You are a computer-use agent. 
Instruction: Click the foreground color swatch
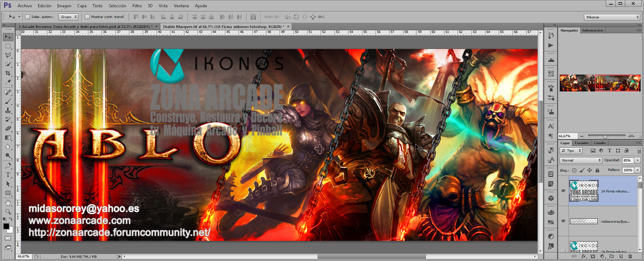coord(6,226)
